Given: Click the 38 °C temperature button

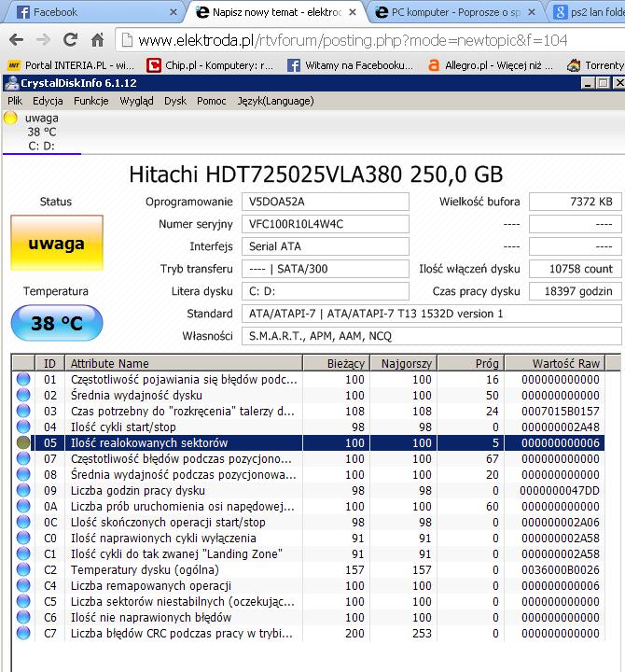Looking at the screenshot, I should pyautogui.click(x=57, y=323).
